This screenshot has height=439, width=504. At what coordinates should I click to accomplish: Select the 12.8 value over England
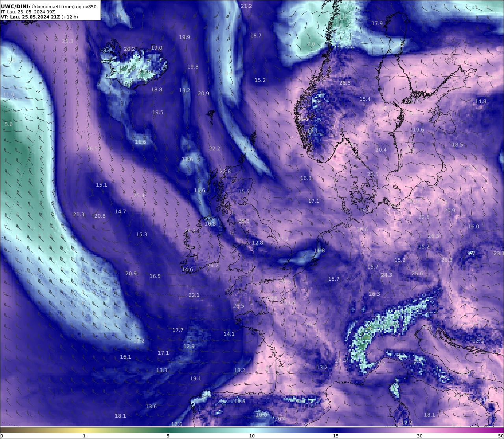[x=258, y=243]
